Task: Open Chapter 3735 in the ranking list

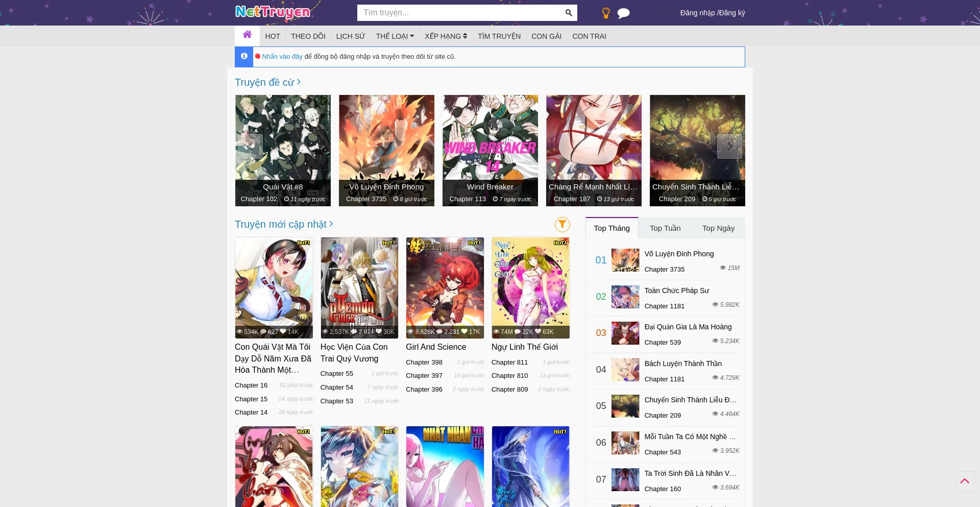Action: 665,269
